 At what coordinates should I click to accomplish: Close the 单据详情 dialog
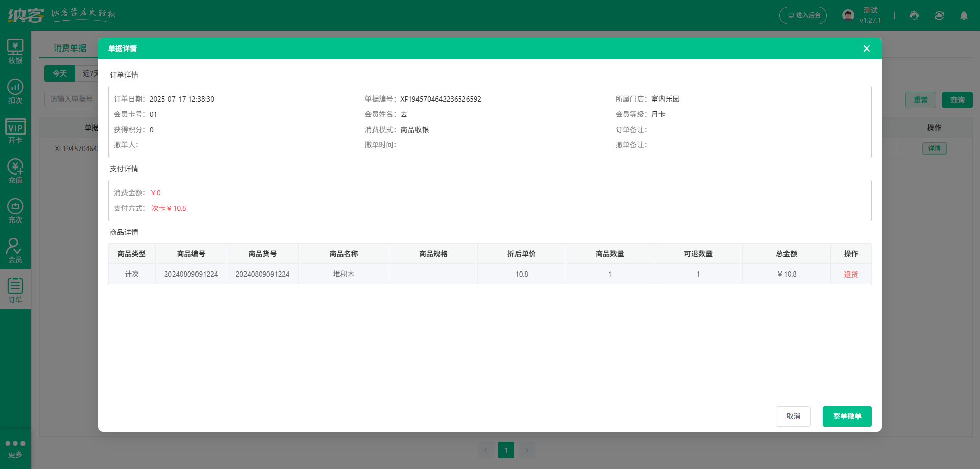866,48
